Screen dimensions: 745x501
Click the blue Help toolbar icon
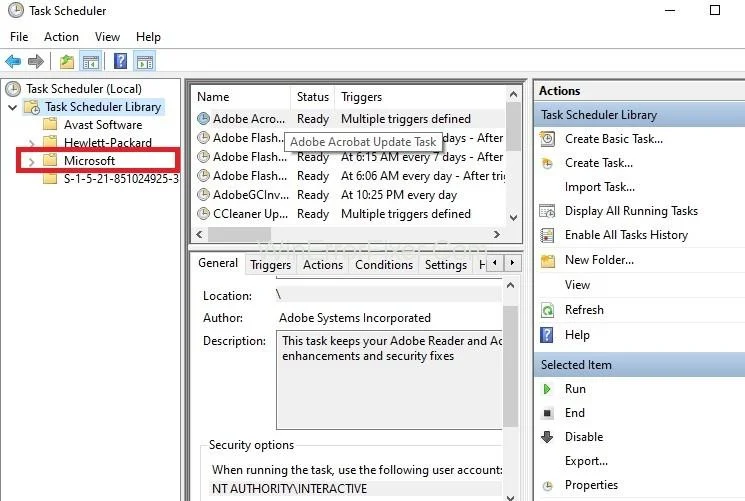120,62
